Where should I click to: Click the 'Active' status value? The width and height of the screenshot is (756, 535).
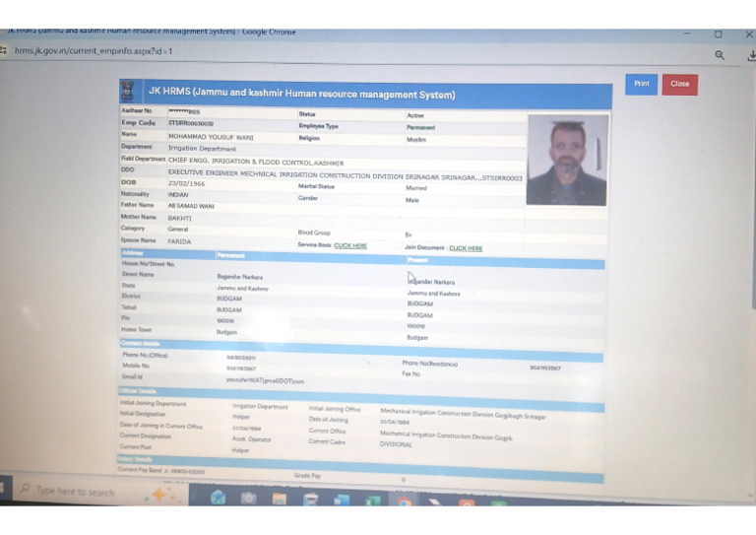[415, 116]
